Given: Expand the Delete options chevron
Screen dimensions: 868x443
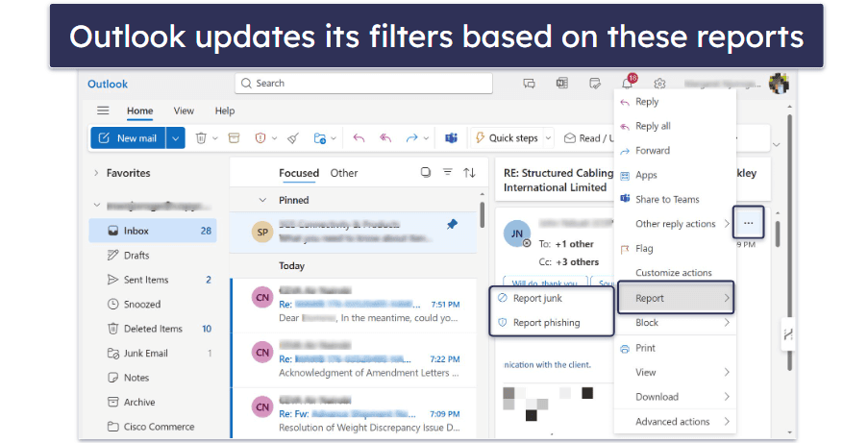Looking at the screenshot, I should coord(215,137).
